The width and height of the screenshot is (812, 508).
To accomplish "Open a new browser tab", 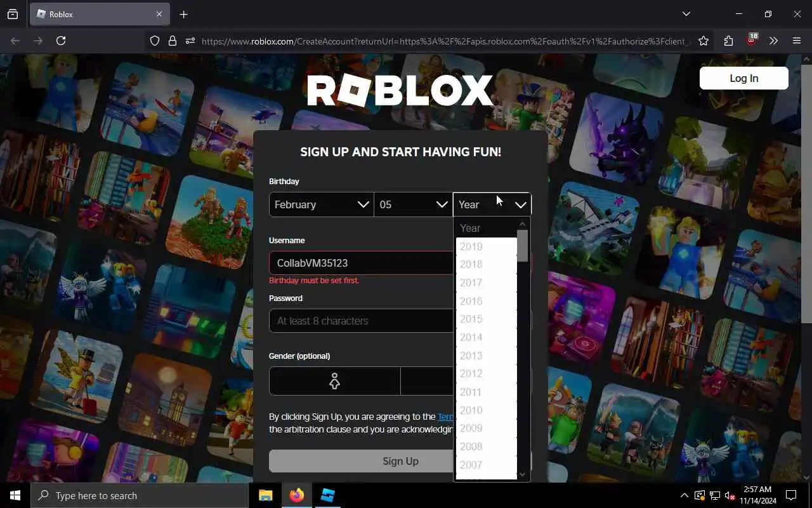I will click(183, 14).
